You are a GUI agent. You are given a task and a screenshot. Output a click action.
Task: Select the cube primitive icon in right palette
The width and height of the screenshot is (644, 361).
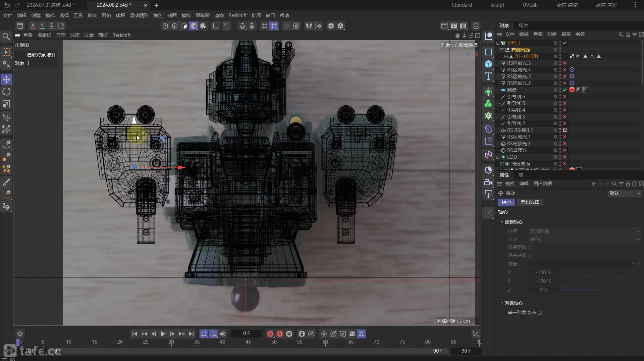488,64
